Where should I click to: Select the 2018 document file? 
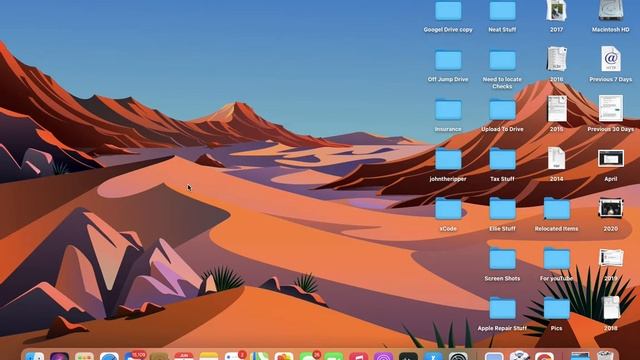(611, 308)
